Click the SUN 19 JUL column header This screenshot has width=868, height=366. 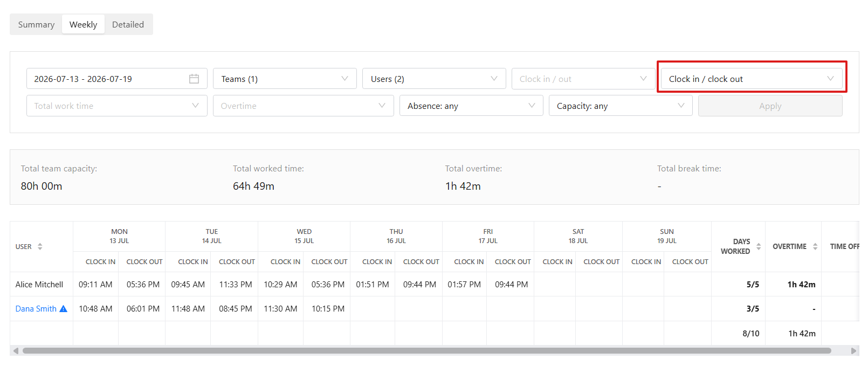point(667,236)
